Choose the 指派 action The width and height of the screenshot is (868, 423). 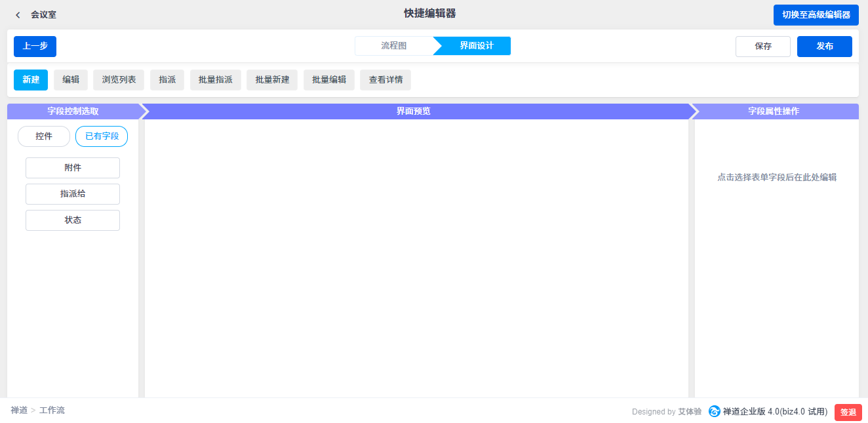(167, 80)
